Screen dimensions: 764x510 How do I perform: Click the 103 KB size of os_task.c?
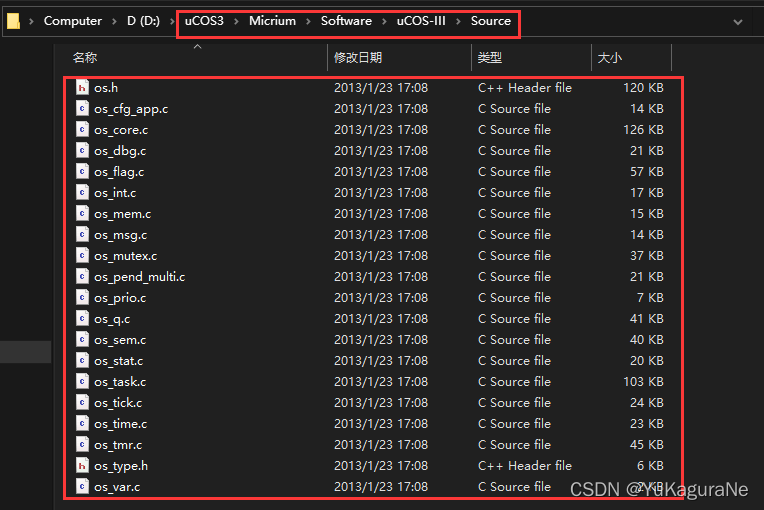[643, 381]
